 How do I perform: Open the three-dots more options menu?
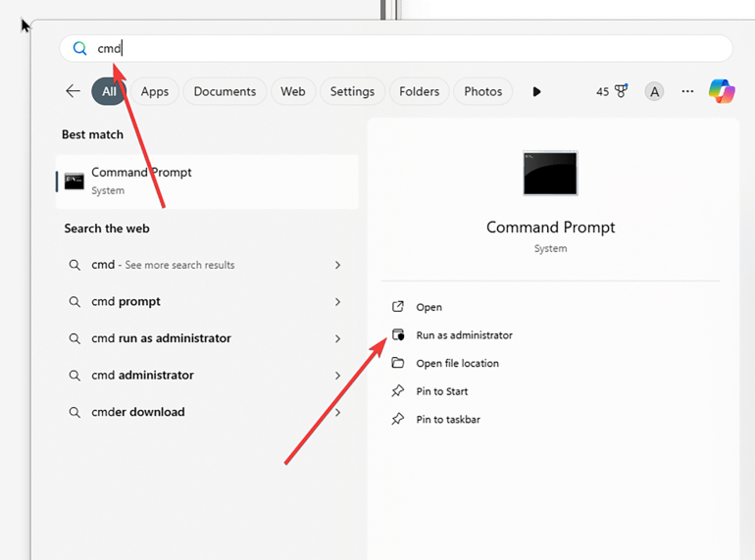tap(687, 91)
